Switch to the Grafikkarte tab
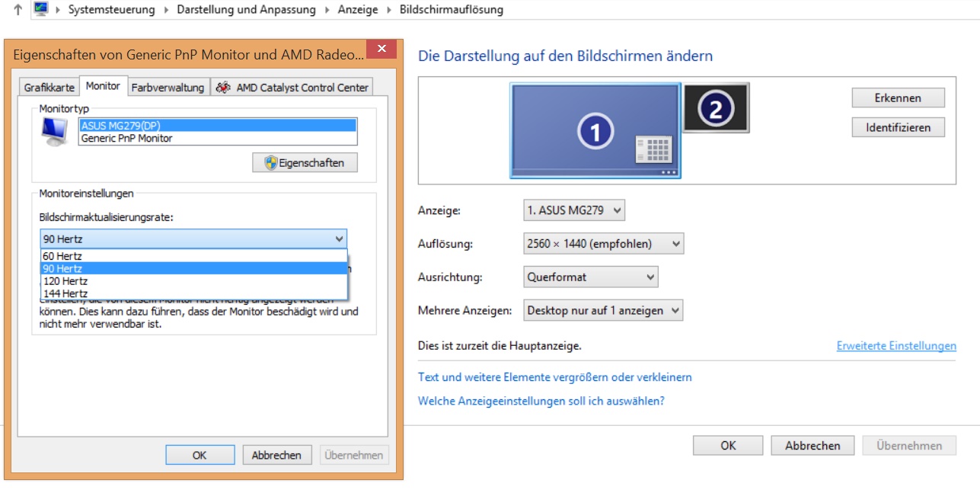Image resolution: width=980 pixels, height=493 pixels. click(49, 88)
